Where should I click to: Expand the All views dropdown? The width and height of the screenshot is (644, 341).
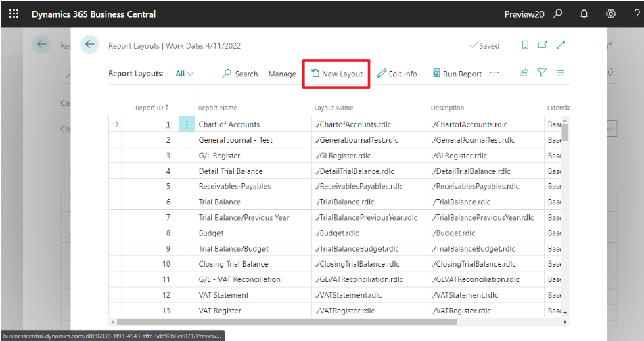point(185,74)
